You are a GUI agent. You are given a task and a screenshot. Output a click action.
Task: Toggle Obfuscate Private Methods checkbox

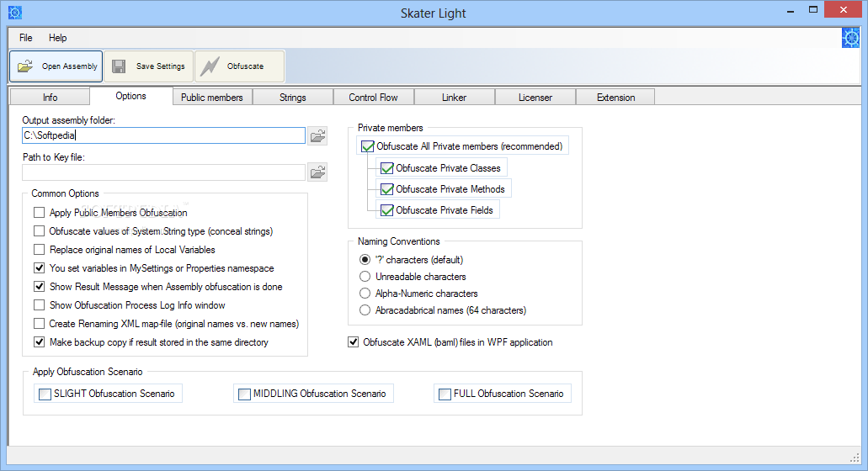(x=387, y=189)
